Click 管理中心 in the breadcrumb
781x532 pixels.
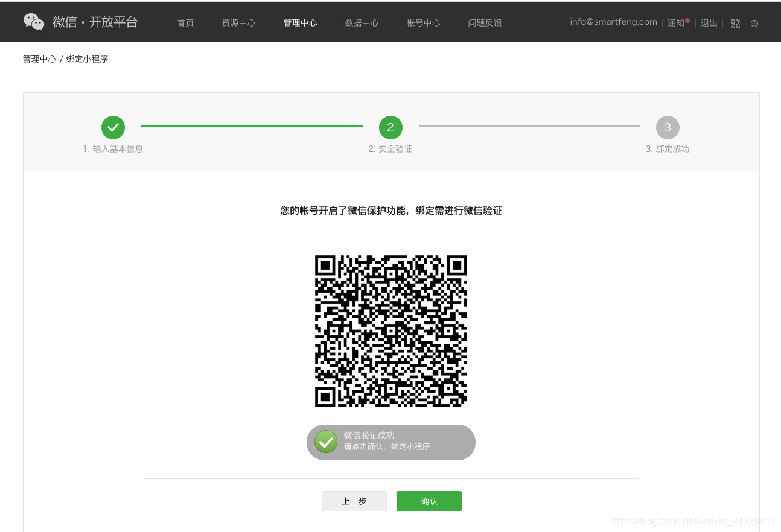(x=40, y=59)
